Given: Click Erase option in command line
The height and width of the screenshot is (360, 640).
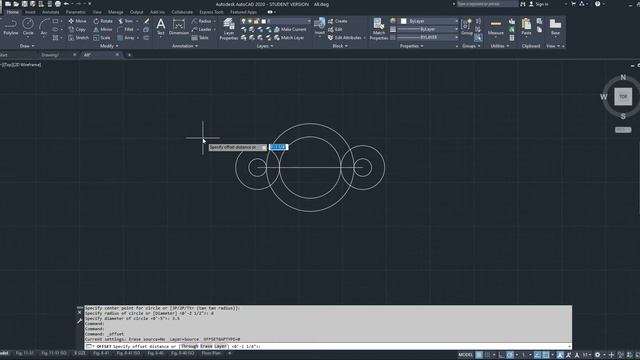Looking at the screenshot, I should [x=206, y=346].
